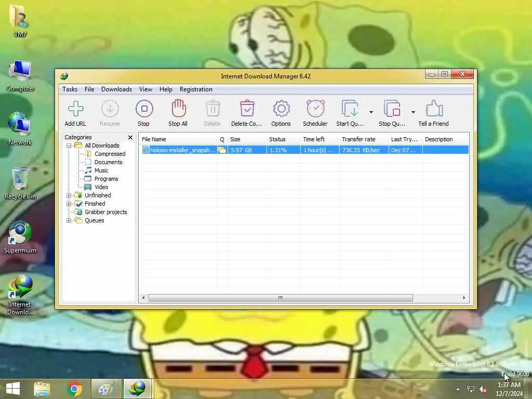Image resolution: width=532 pixels, height=399 pixels.
Task: Open the Tasks menu
Action: click(70, 89)
